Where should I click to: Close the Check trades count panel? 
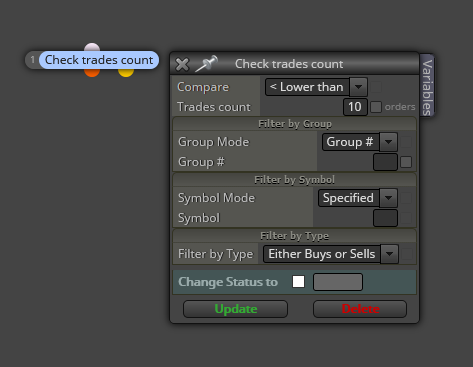182,64
